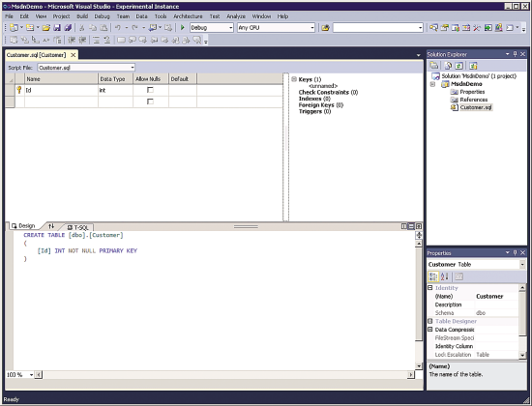Open the Any CPU platform dropdown
The width and height of the screenshot is (532, 406).
point(312,28)
